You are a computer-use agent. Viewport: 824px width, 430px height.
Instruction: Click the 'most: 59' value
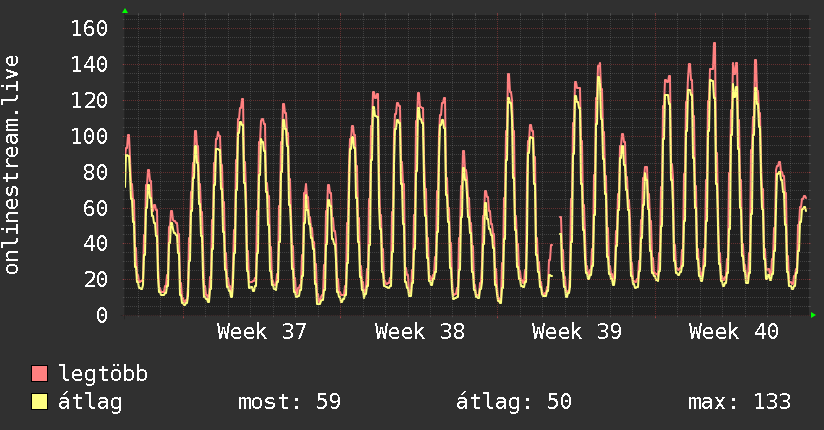coord(289,402)
